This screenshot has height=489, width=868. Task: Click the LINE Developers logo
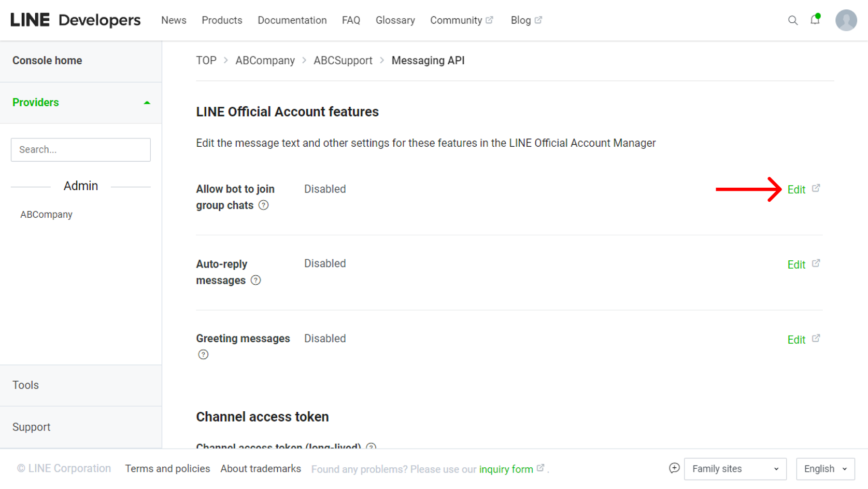(x=75, y=20)
